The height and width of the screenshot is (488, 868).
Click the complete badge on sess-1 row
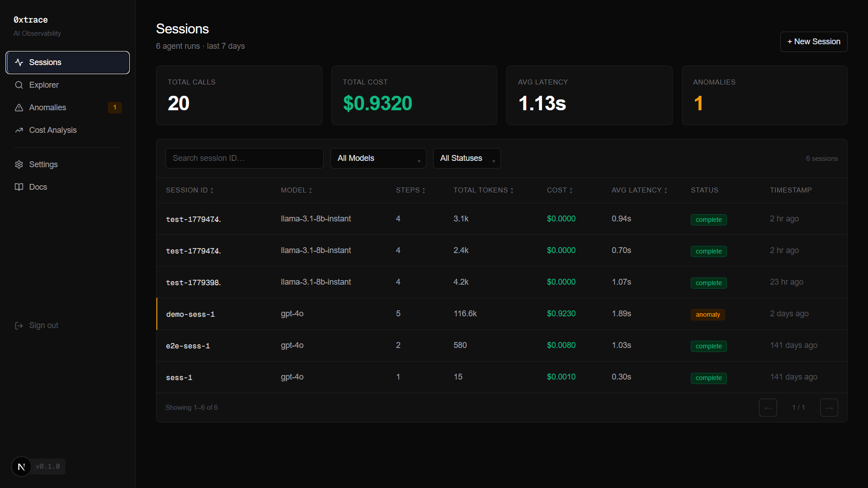[709, 378]
